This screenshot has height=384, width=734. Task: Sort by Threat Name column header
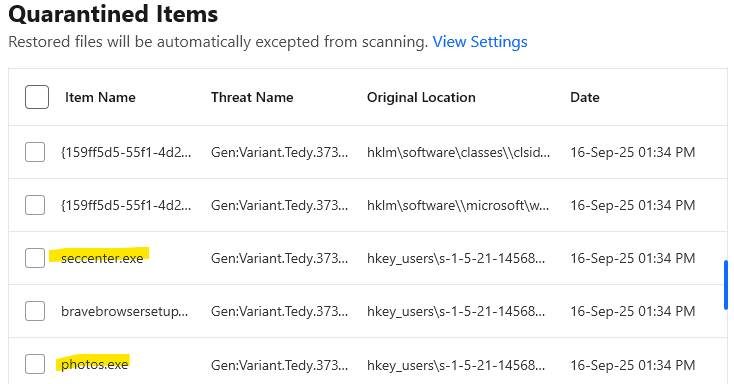(252, 97)
